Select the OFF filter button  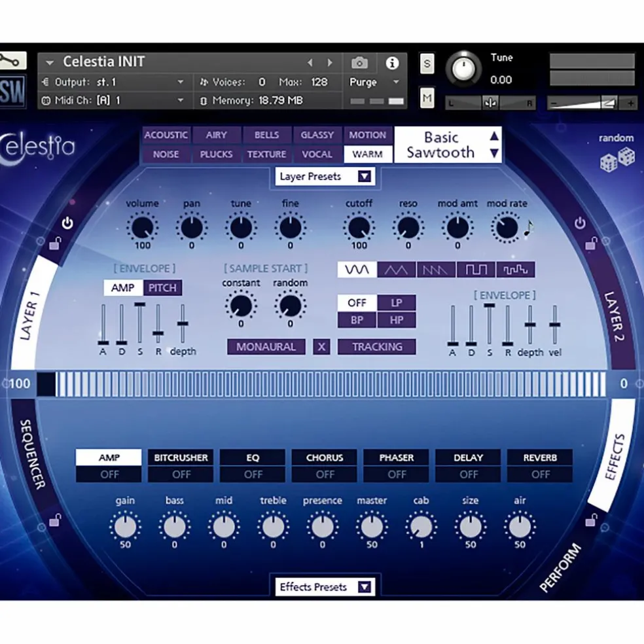(x=357, y=303)
